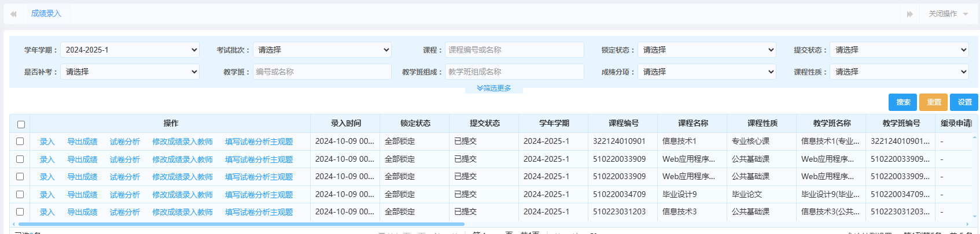Click the tab scroll-right double arrow icon

[909, 14]
